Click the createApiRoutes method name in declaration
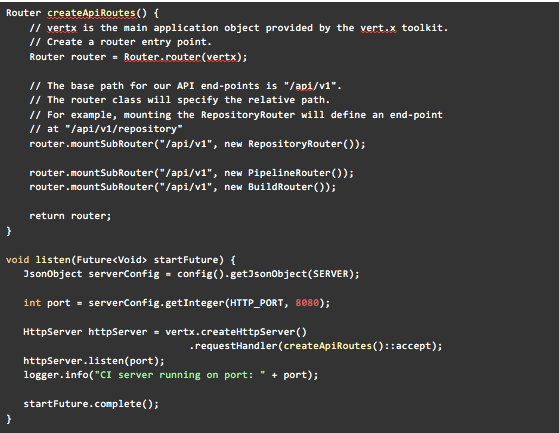Screen dimensions: 559x433 click(x=91, y=13)
